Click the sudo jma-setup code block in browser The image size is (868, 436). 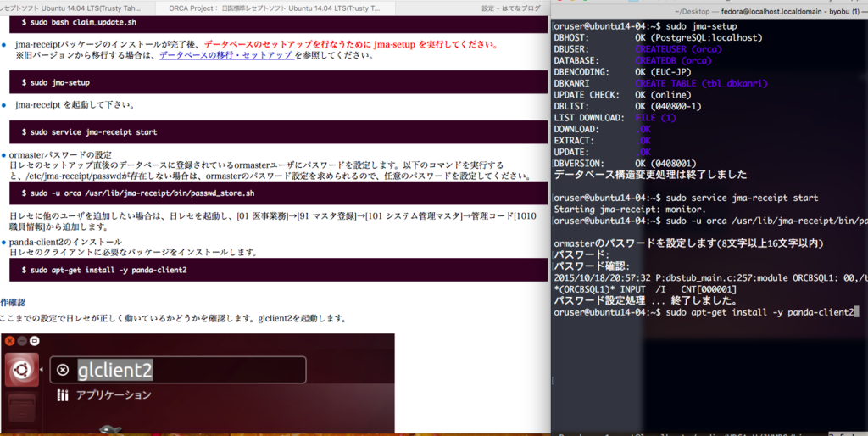click(x=279, y=82)
